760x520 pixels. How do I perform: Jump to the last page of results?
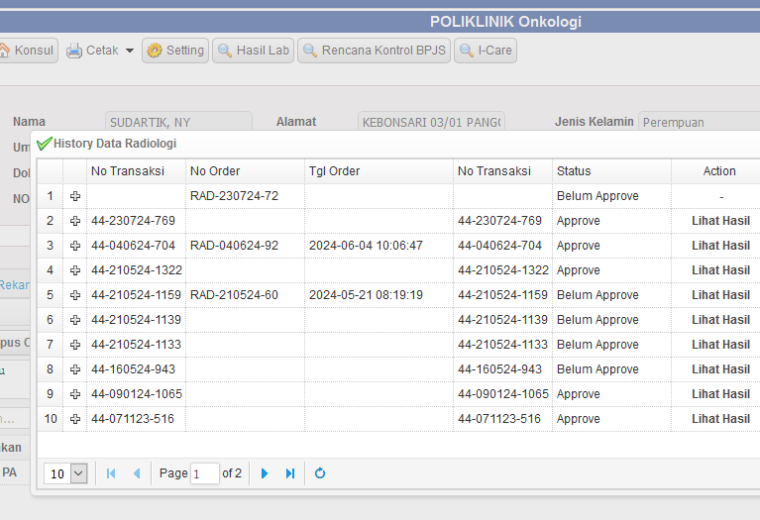(x=290, y=473)
